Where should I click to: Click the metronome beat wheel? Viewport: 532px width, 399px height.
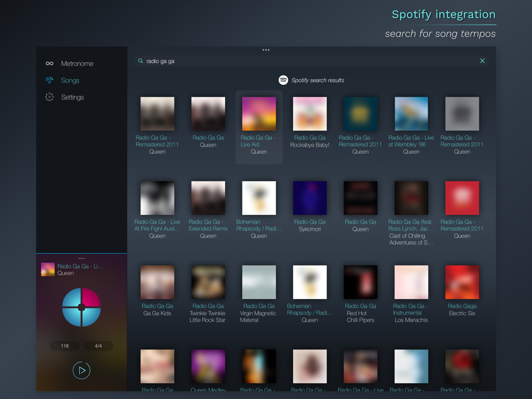click(x=81, y=307)
